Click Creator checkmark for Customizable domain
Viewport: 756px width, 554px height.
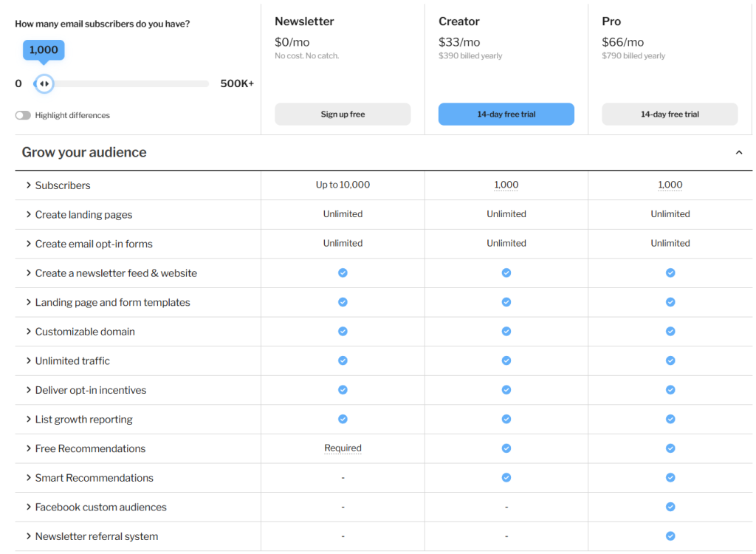(506, 332)
